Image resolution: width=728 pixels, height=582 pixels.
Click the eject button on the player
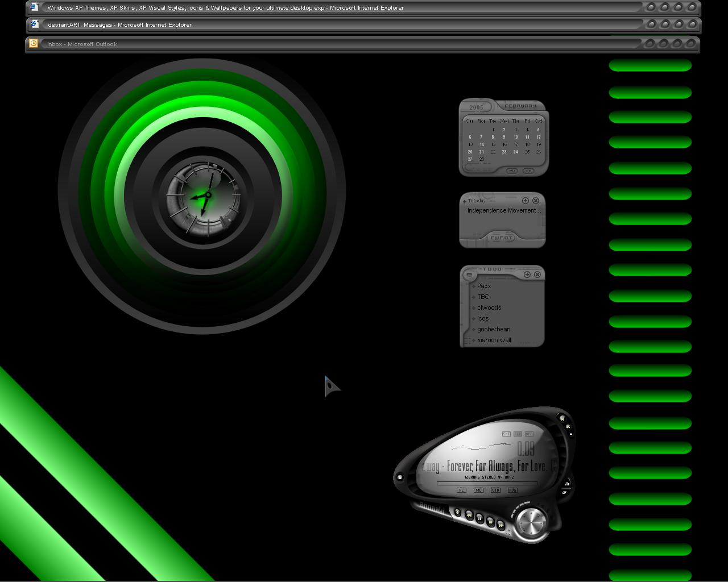pos(457,512)
